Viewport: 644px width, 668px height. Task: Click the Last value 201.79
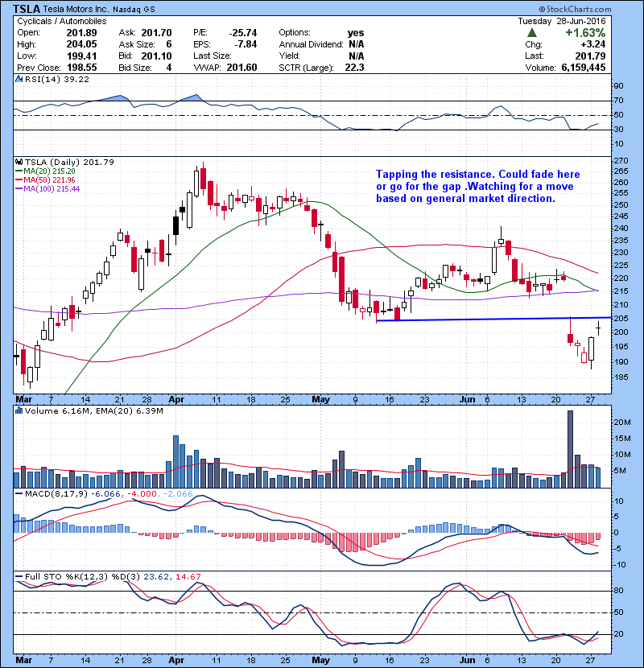590,56
